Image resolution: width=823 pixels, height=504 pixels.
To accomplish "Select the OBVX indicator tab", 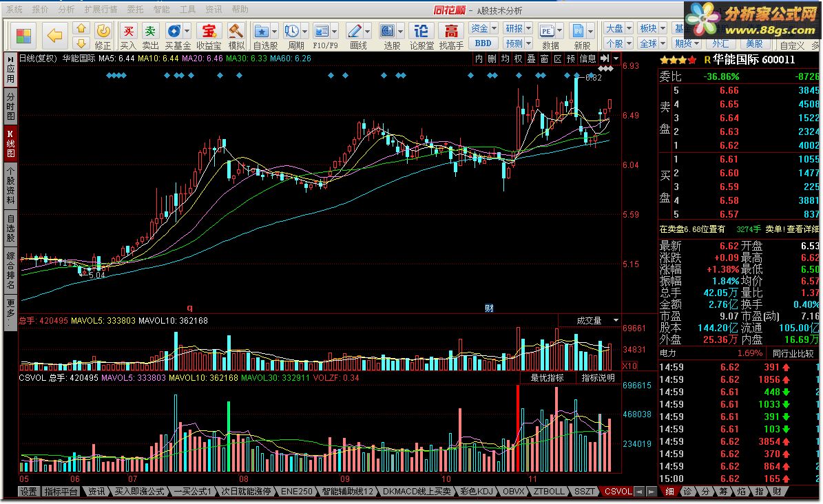I will pos(513,492).
